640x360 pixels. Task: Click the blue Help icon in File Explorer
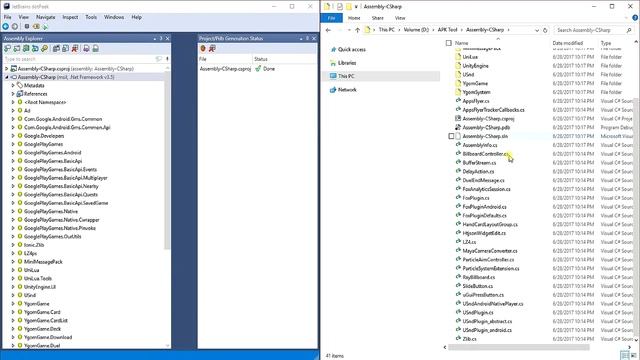click(635, 18)
